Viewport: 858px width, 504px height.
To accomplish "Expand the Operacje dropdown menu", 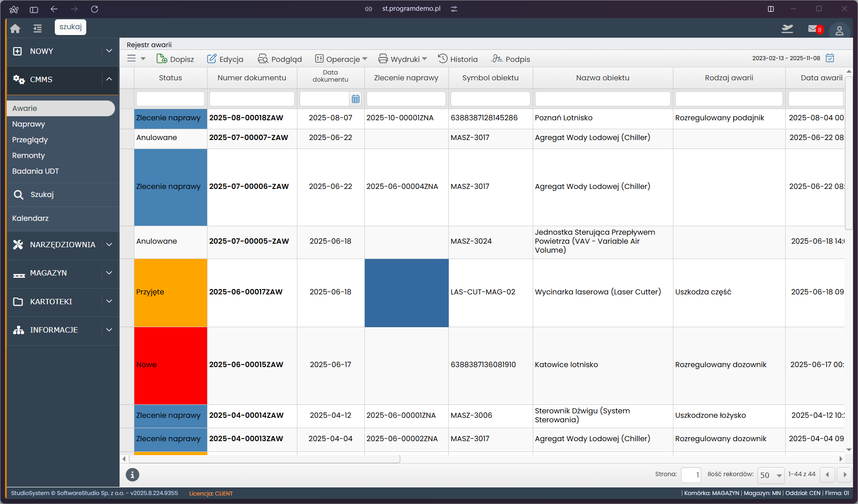I will point(341,59).
